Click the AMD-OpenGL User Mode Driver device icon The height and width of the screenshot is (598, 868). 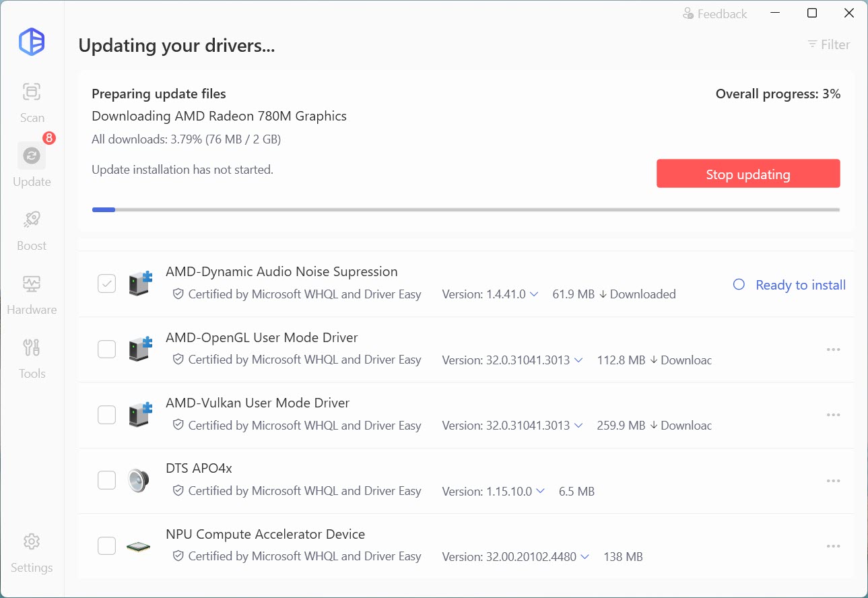click(140, 349)
